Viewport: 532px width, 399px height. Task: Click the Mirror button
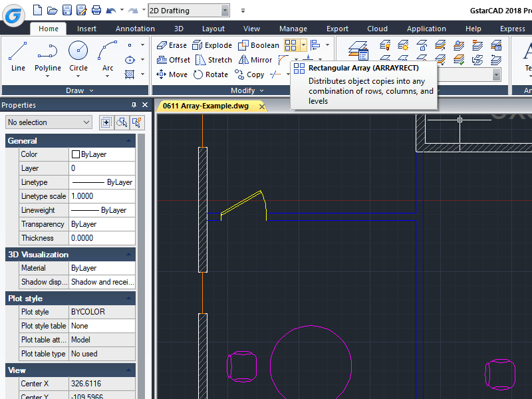point(255,60)
